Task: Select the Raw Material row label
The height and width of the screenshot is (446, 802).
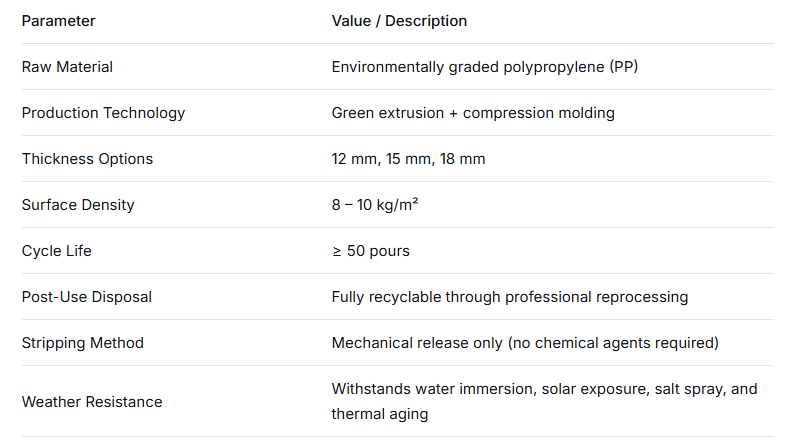Action: [67, 67]
